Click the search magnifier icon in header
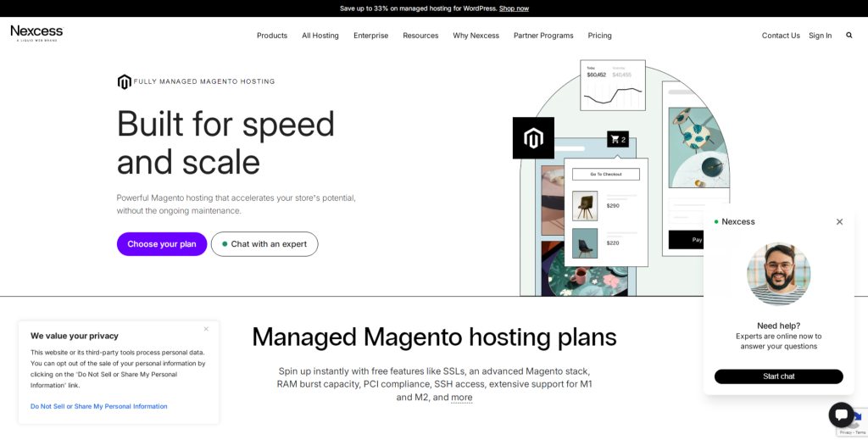Viewport: 868px width, 440px height. [849, 36]
